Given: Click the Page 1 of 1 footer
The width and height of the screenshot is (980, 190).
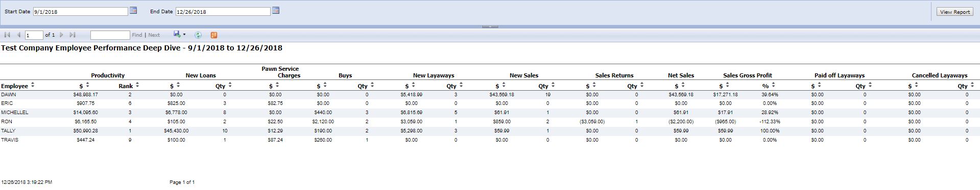Looking at the screenshot, I should pos(182,182).
